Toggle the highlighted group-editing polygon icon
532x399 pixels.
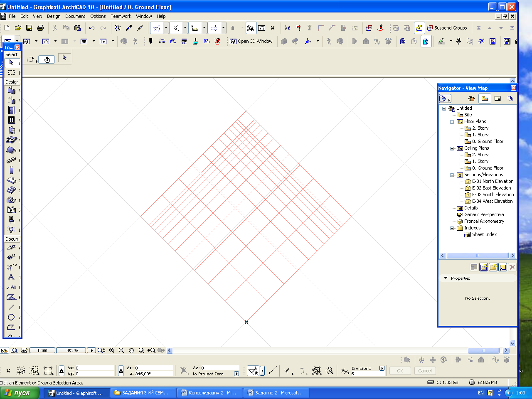[x=419, y=28]
